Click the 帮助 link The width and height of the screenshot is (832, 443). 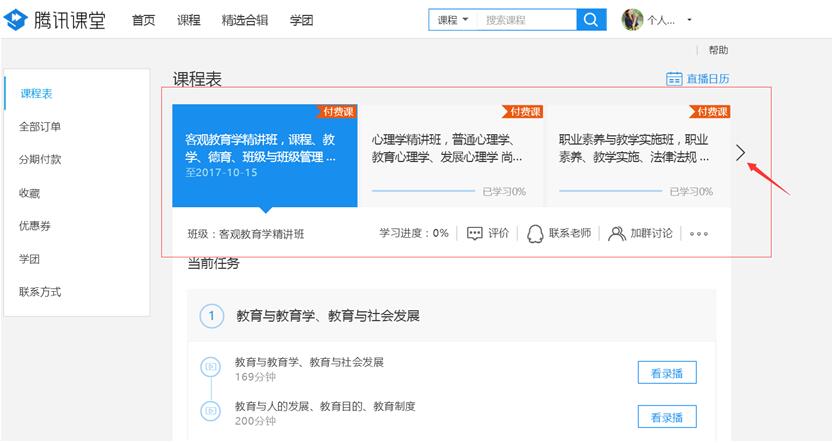click(718, 50)
